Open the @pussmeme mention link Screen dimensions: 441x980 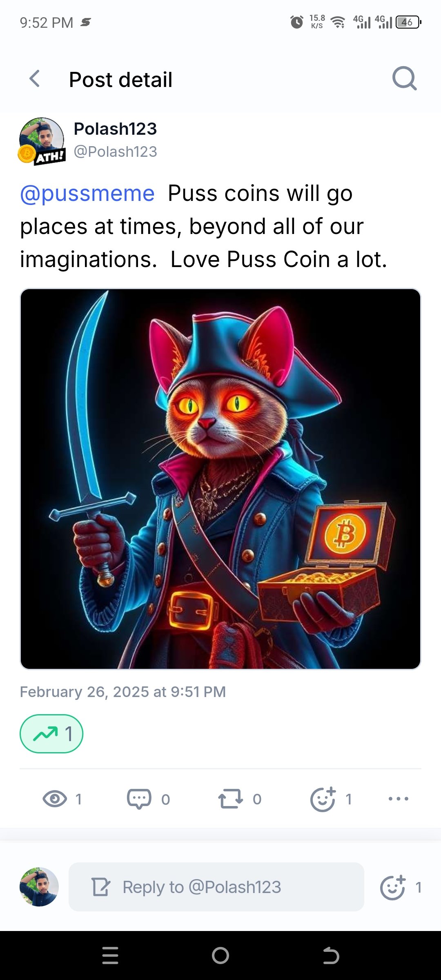87,193
